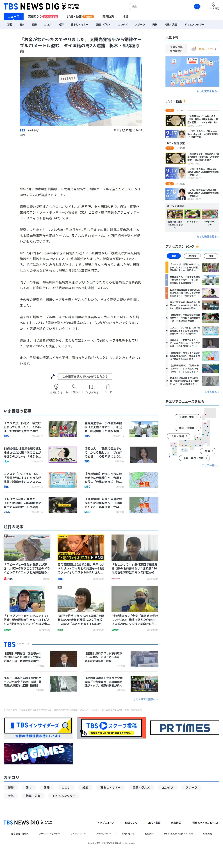Click the 利用規約 footer link

[149, 833]
